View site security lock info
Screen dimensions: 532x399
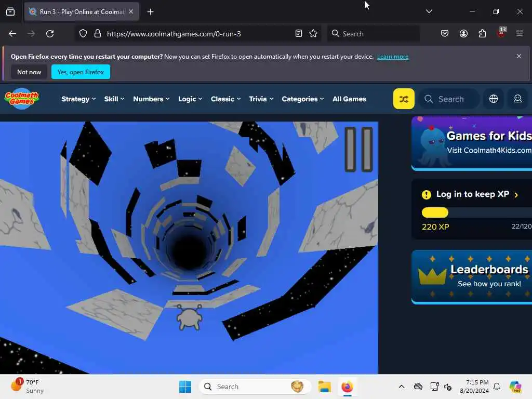pos(97,34)
